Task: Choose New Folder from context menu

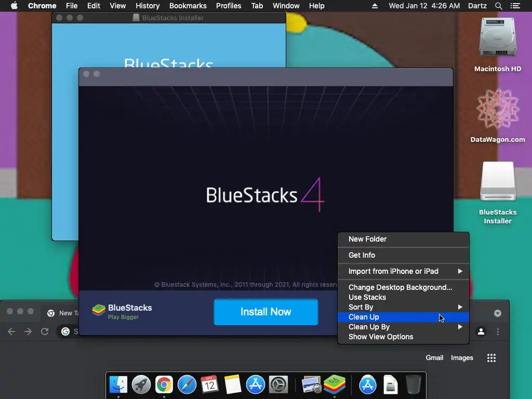Action: pyautogui.click(x=403, y=239)
